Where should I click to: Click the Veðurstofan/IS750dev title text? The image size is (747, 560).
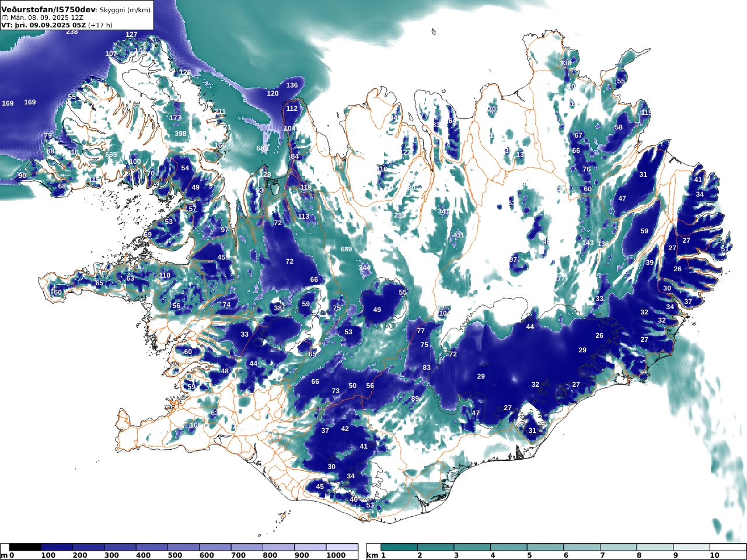[48, 9]
